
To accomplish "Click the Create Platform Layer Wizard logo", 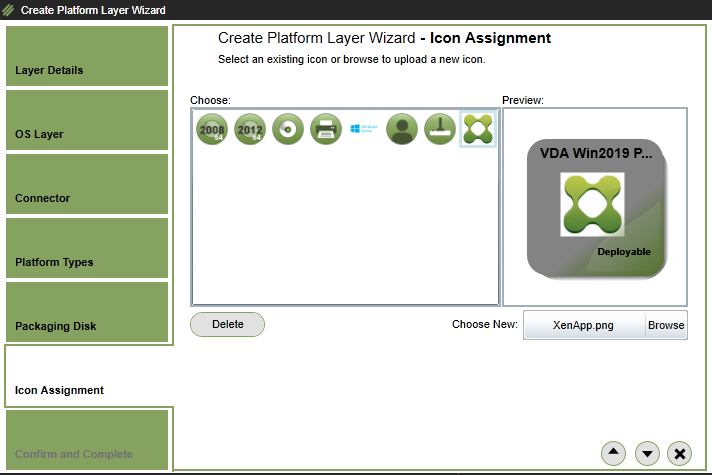I will point(8,10).
